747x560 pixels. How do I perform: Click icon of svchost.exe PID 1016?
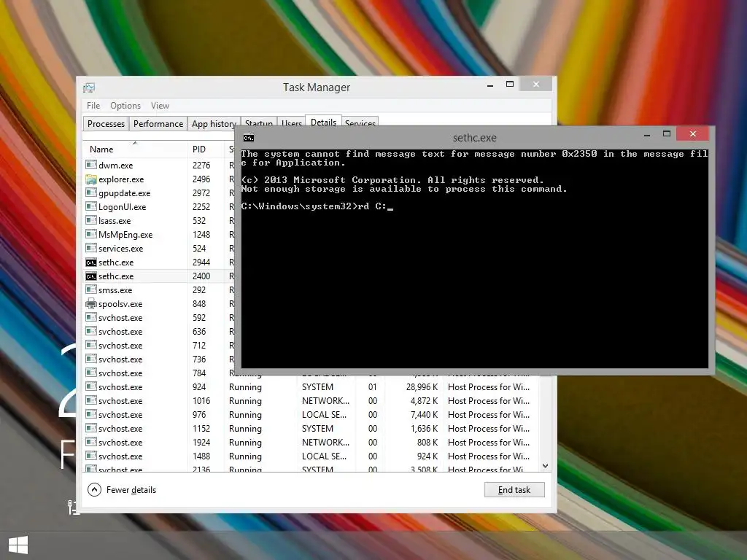[x=91, y=400]
